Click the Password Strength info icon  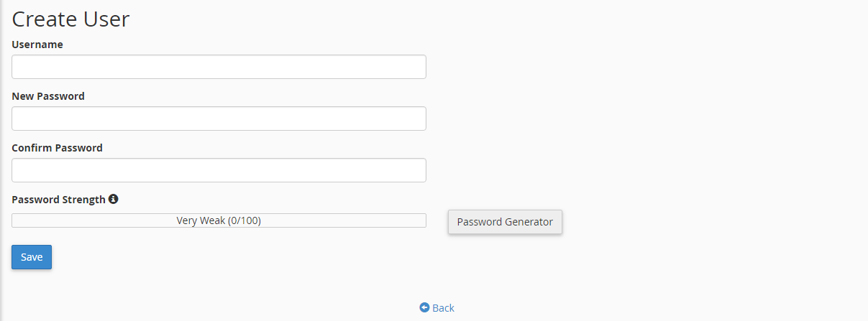(x=113, y=199)
